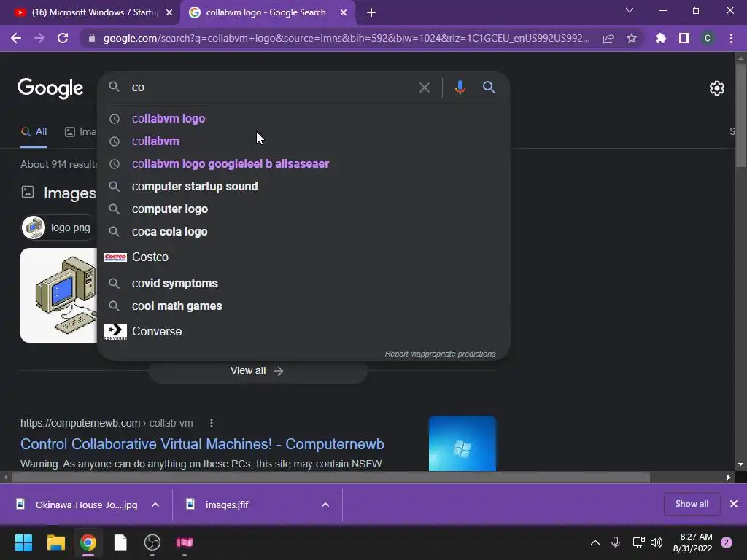Open the blank document icon in taskbar
The height and width of the screenshot is (560, 747).
click(120, 542)
